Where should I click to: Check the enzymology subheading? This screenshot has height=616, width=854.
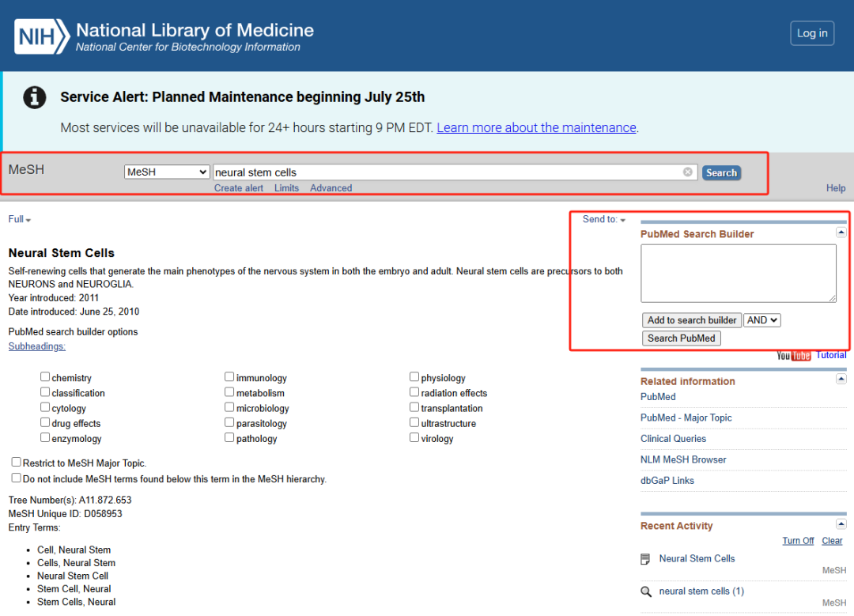coord(45,438)
